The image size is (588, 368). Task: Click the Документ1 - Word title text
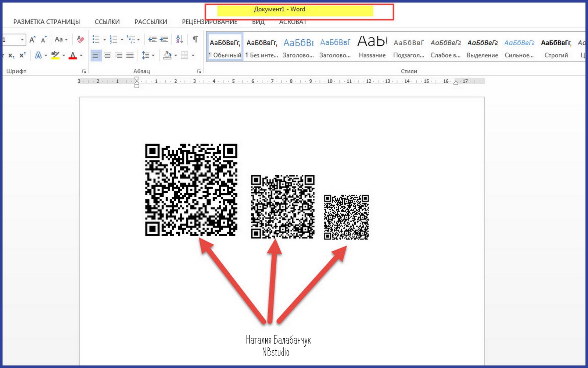coord(279,9)
